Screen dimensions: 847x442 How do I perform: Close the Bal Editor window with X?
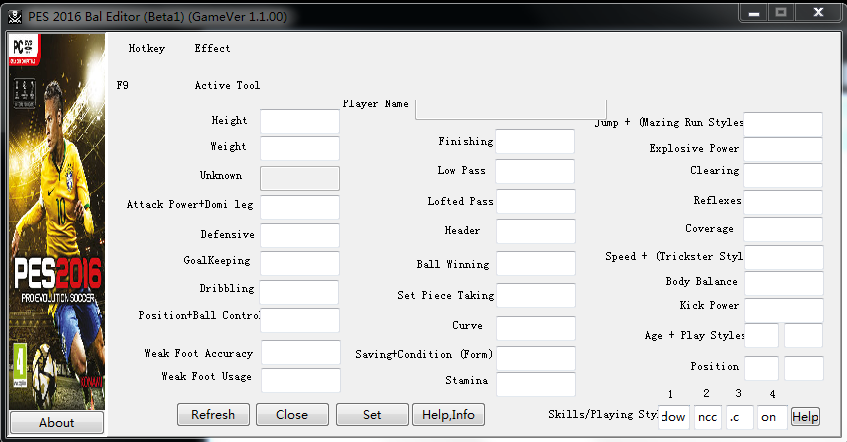point(818,12)
